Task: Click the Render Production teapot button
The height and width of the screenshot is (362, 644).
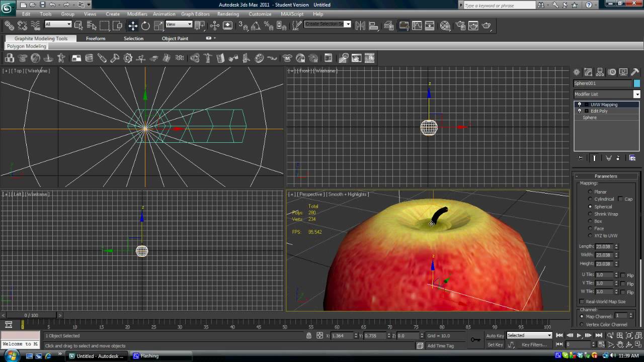Action: pos(486,26)
